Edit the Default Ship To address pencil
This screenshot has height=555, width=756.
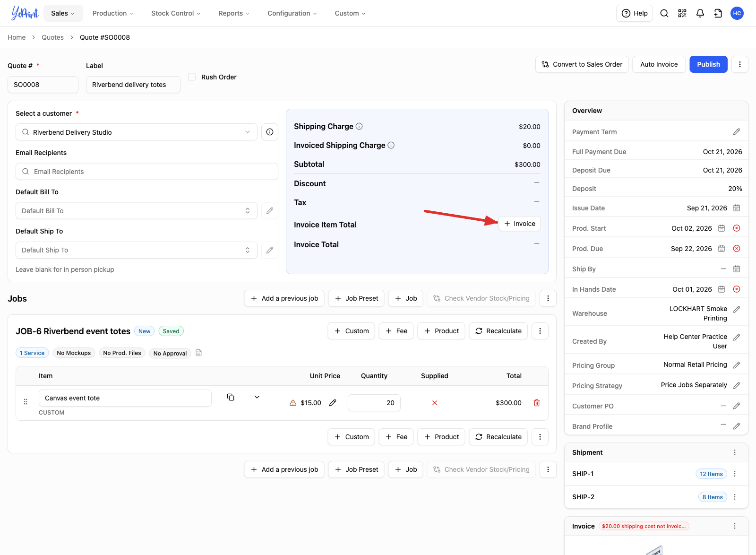[270, 250]
